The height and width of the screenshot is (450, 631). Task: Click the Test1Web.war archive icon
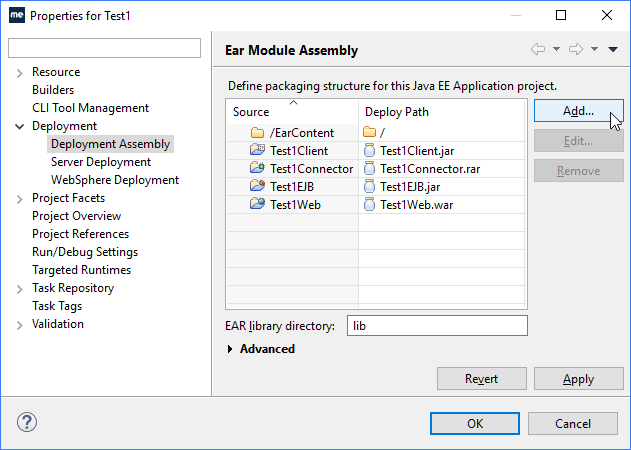(370, 205)
